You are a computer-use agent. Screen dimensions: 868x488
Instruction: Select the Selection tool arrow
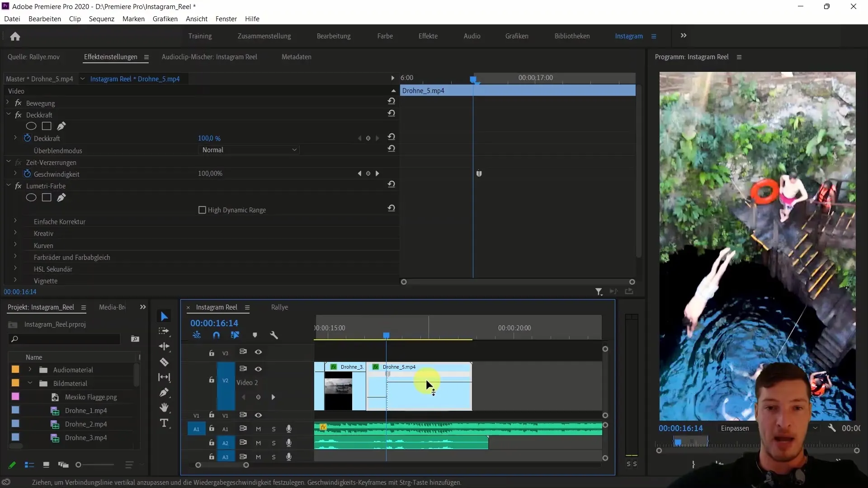coord(164,316)
